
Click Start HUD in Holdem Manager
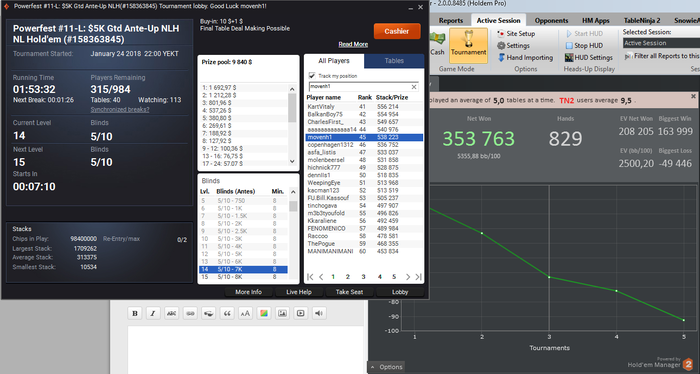coord(584,33)
